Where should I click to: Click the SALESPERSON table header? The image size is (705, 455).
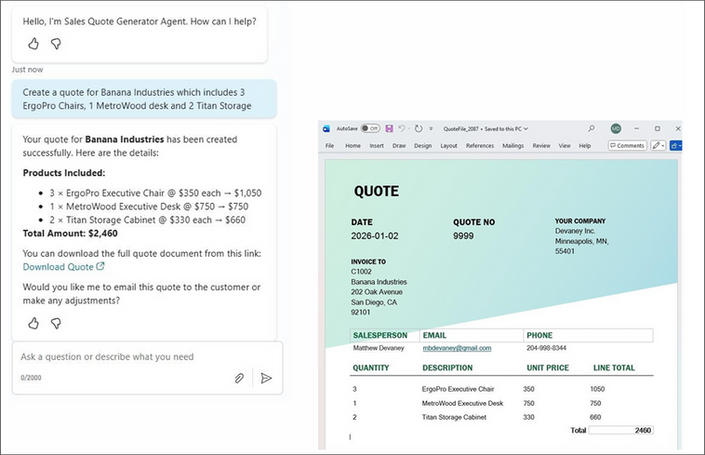380,335
